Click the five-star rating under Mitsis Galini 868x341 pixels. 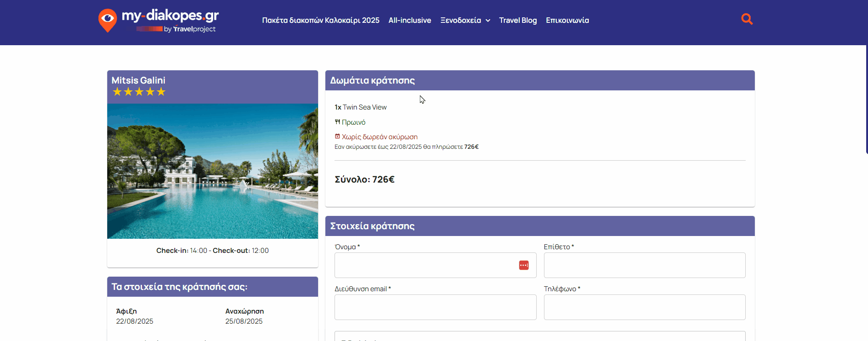(x=139, y=92)
